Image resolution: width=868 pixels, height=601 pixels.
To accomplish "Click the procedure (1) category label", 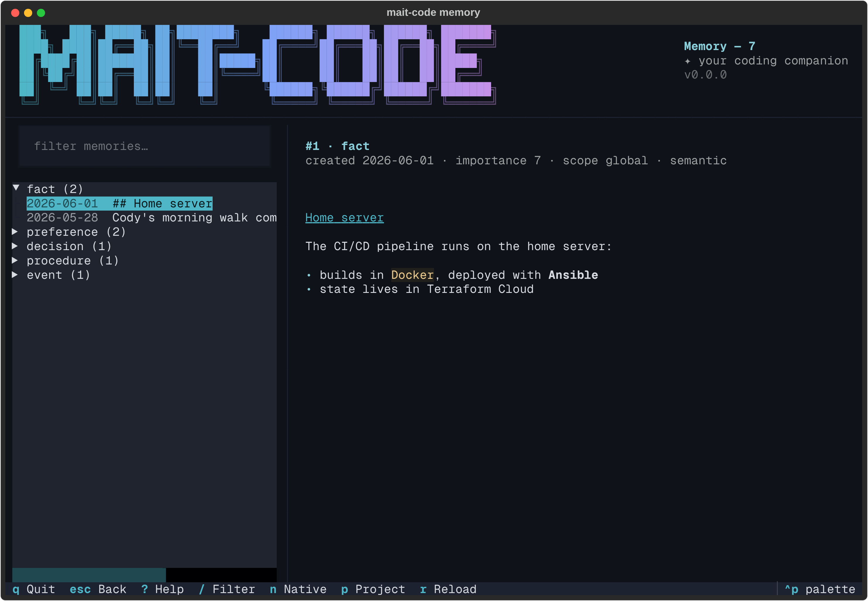I will [73, 261].
